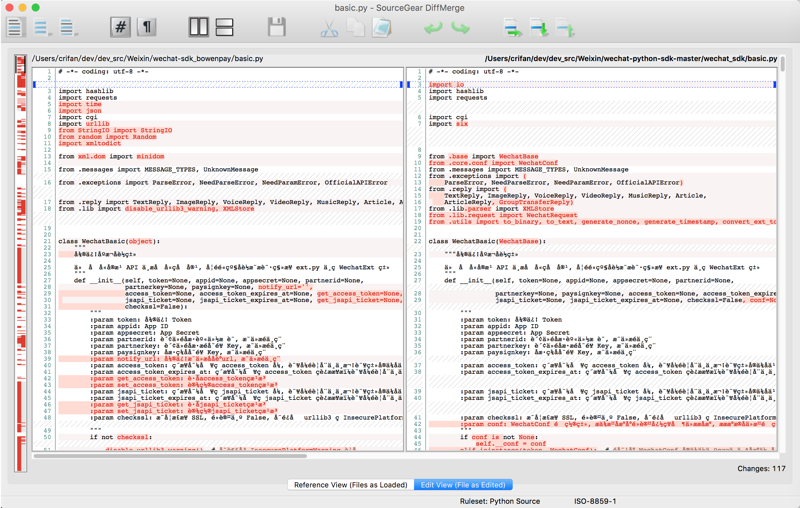Select the Show Differences Only icon
This screenshot has height=508, width=800.
tap(41, 28)
